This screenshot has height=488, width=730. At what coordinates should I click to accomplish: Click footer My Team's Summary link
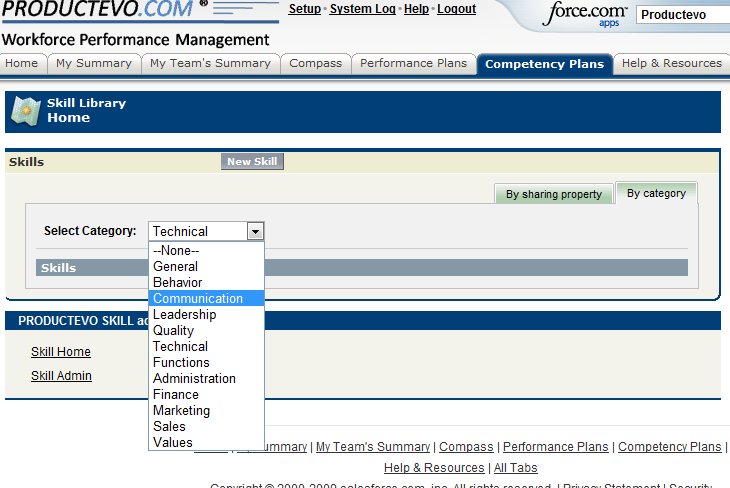[x=373, y=447]
